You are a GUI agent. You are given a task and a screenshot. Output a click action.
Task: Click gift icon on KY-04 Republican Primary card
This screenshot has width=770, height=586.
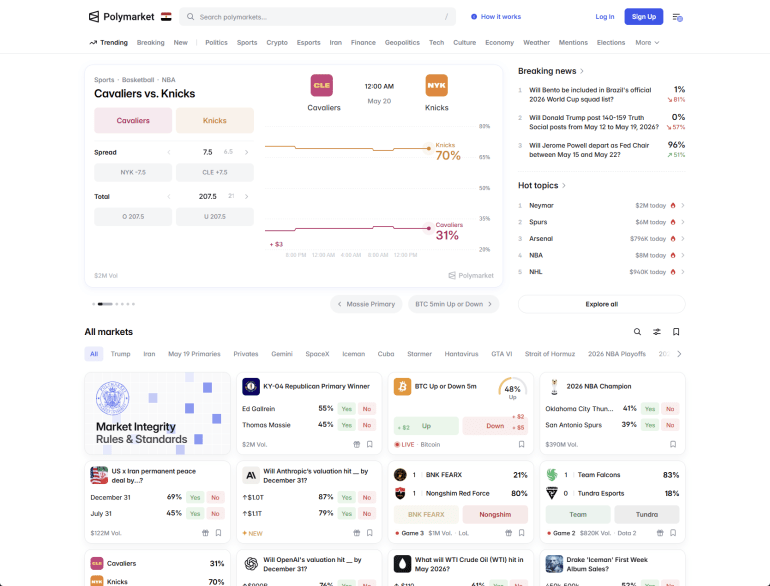click(357, 445)
